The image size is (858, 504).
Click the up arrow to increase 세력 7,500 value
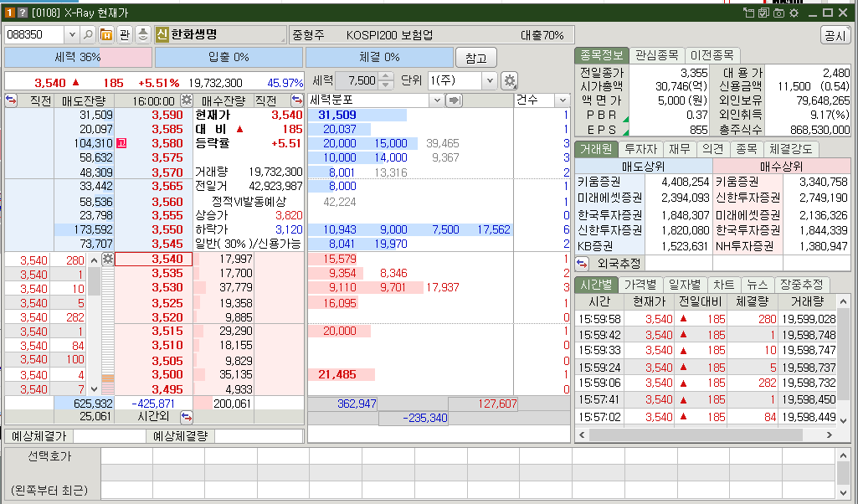pos(385,77)
